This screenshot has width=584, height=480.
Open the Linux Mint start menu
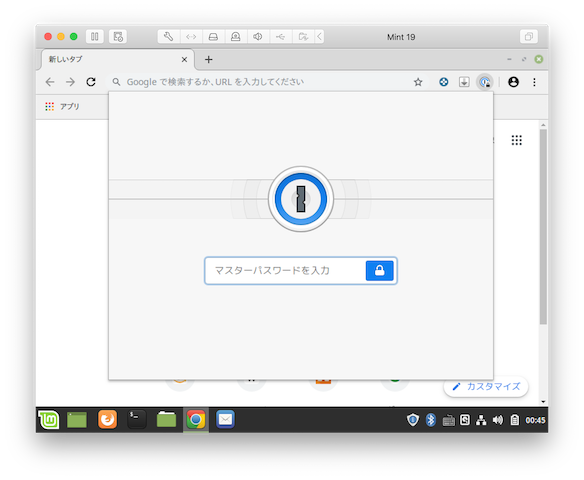(49, 420)
